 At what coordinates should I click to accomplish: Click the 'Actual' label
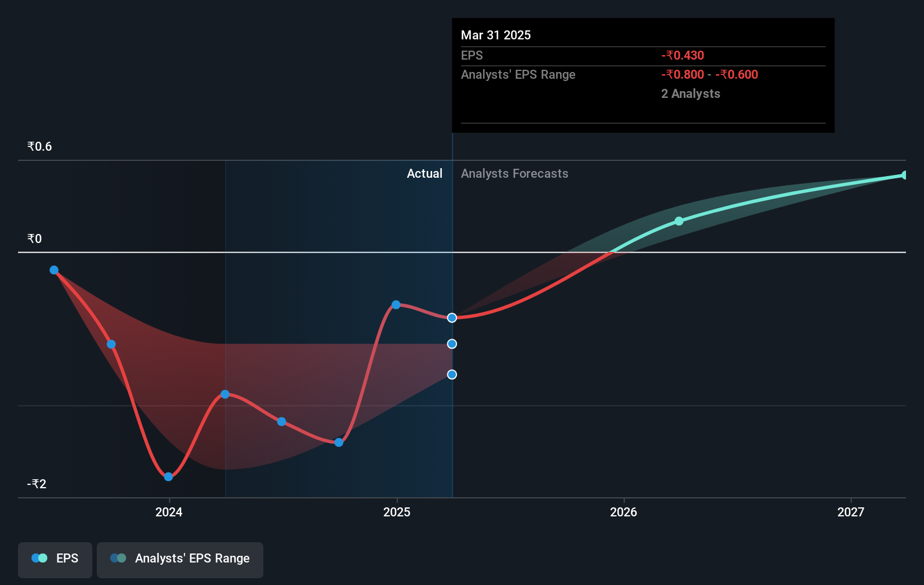425,173
